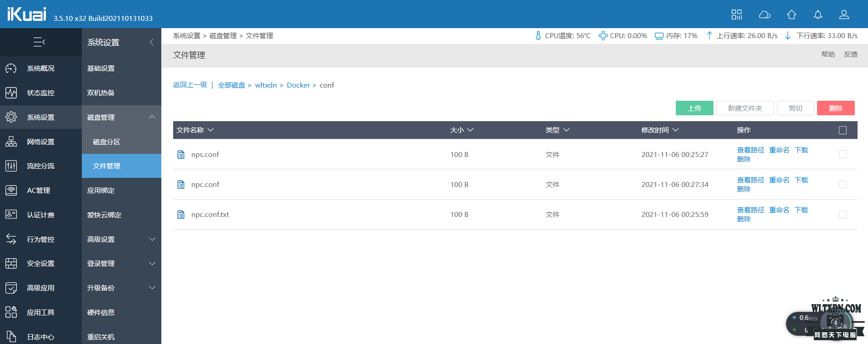Click the 认证计费 ID card icon
Screen dimensions: 868x344
click(11, 215)
